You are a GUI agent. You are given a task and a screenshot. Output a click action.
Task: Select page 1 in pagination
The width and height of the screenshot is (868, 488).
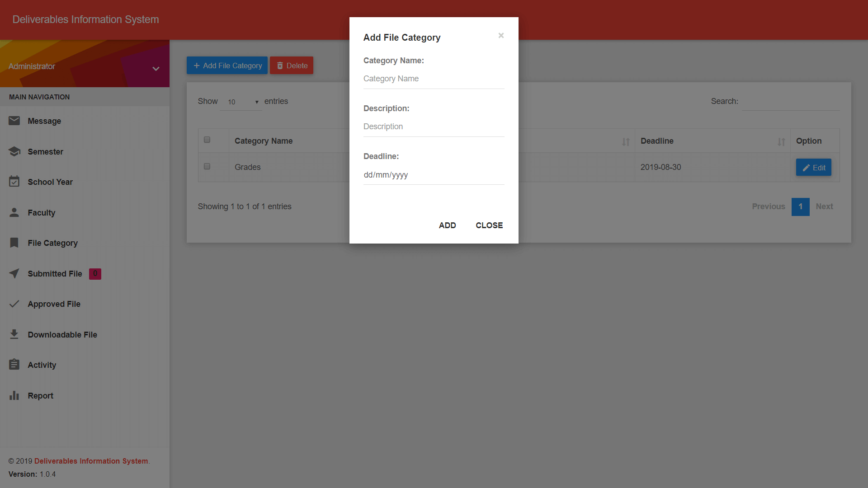800,206
